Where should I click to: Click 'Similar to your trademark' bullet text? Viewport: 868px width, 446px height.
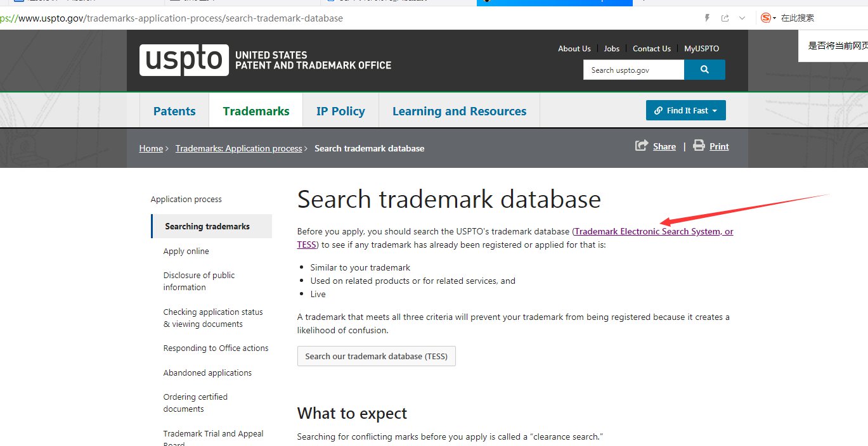coord(360,267)
